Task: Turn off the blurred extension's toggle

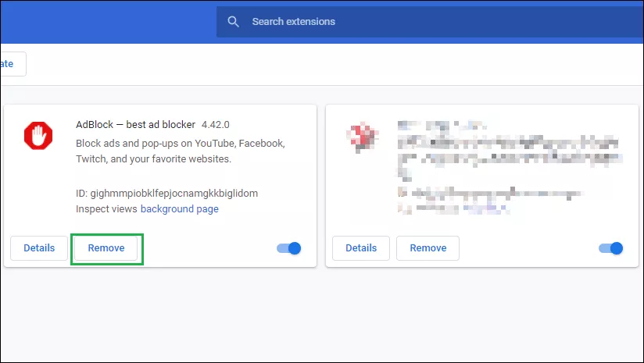Action: click(610, 248)
